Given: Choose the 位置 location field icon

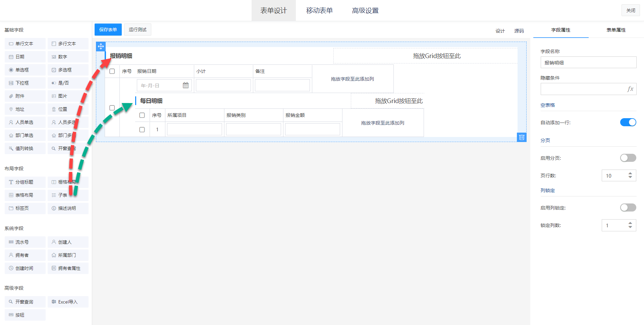Looking at the screenshot, I should (x=54, y=109).
